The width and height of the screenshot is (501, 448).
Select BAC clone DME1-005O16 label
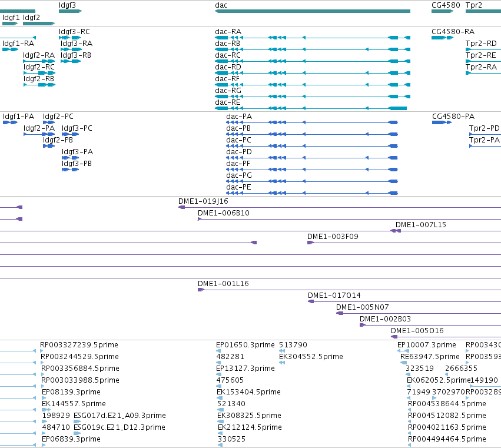click(417, 331)
